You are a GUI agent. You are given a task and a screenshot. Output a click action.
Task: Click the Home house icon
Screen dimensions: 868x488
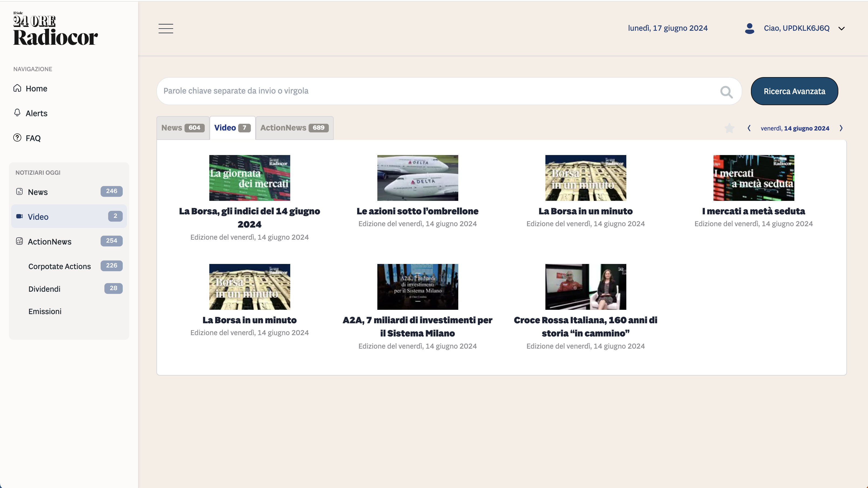coord(17,88)
